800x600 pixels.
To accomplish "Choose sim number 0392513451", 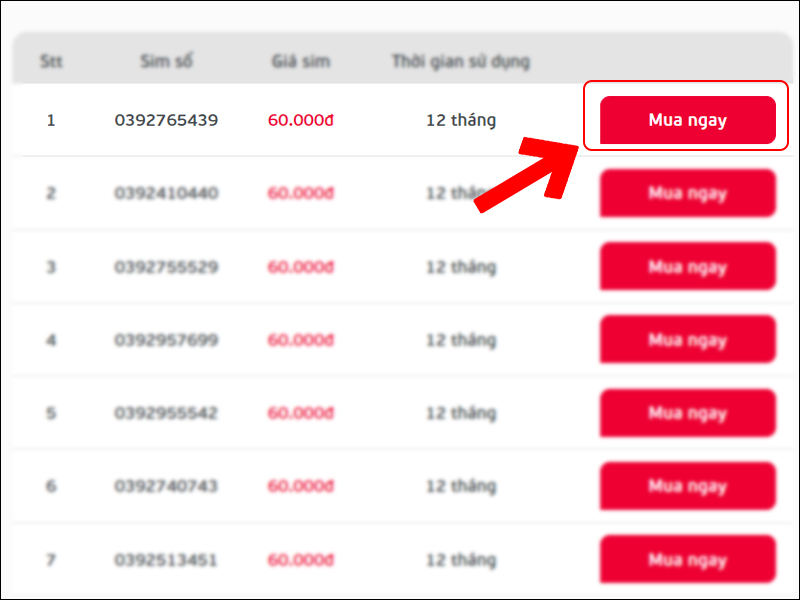I will click(x=166, y=560).
